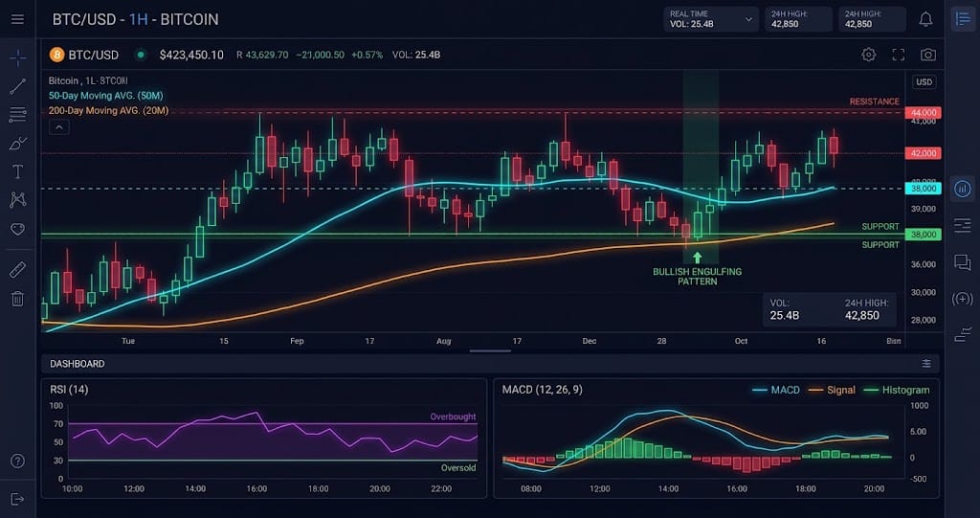Click the MACD (12, 26, 9) title
This screenshot has height=518, width=980.
(542, 389)
